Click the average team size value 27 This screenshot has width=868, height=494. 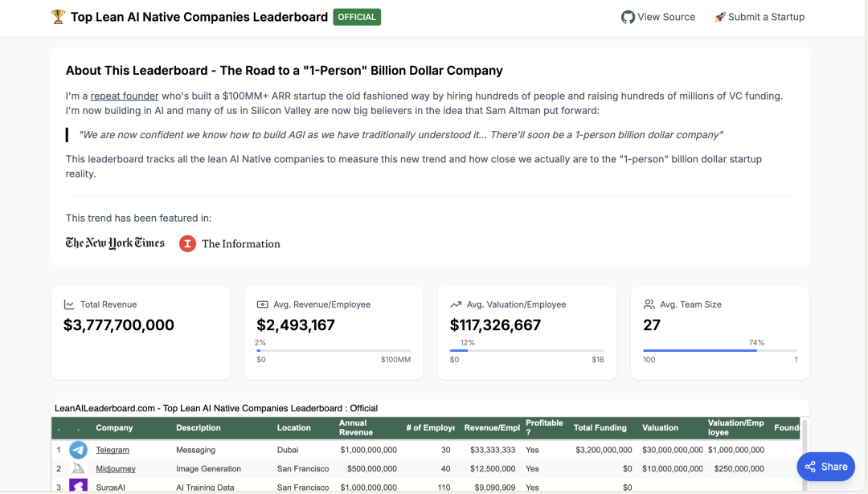(652, 325)
